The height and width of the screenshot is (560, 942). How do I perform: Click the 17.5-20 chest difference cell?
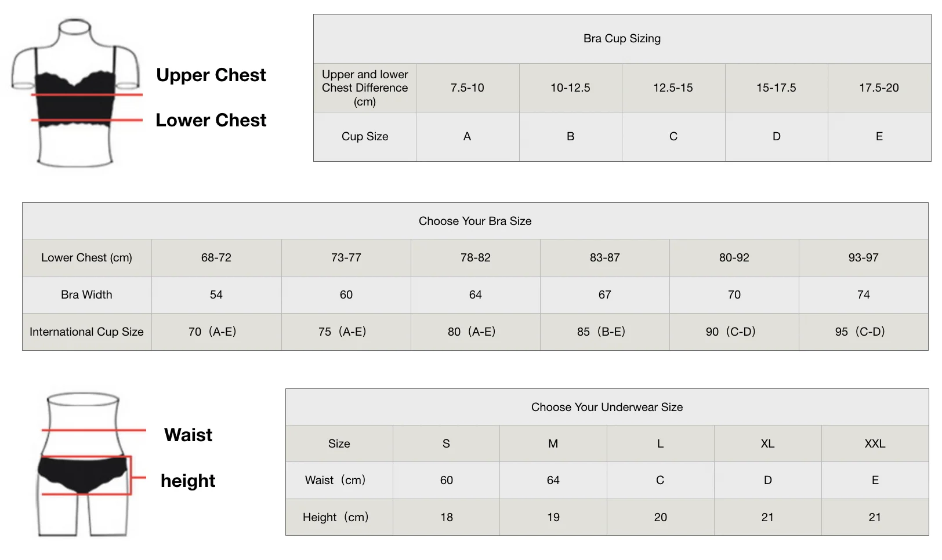(x=879, y=88)
